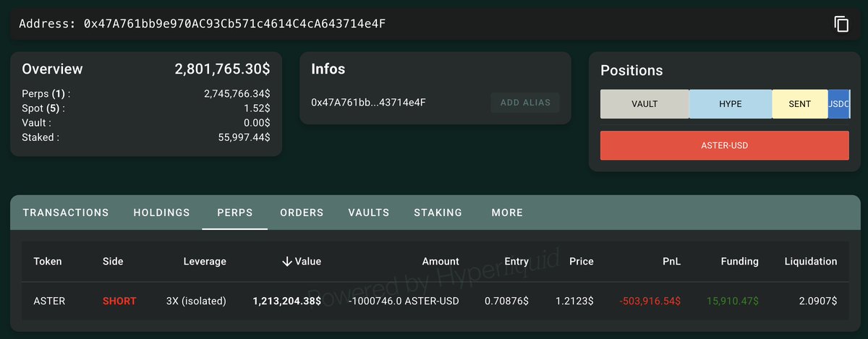Open the TRANSACTIONS tab
868x339 pixels.
[x=66, y=213]
